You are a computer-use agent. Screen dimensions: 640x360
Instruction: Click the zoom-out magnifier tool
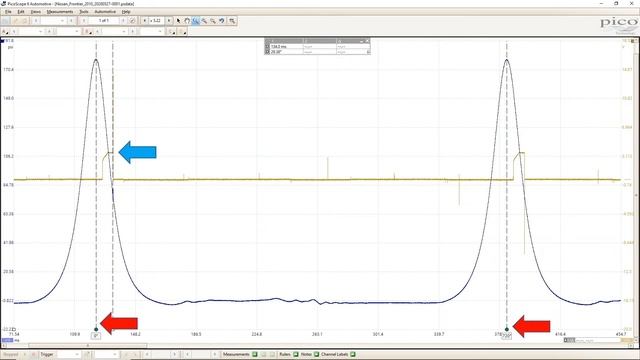click(213, 20)
